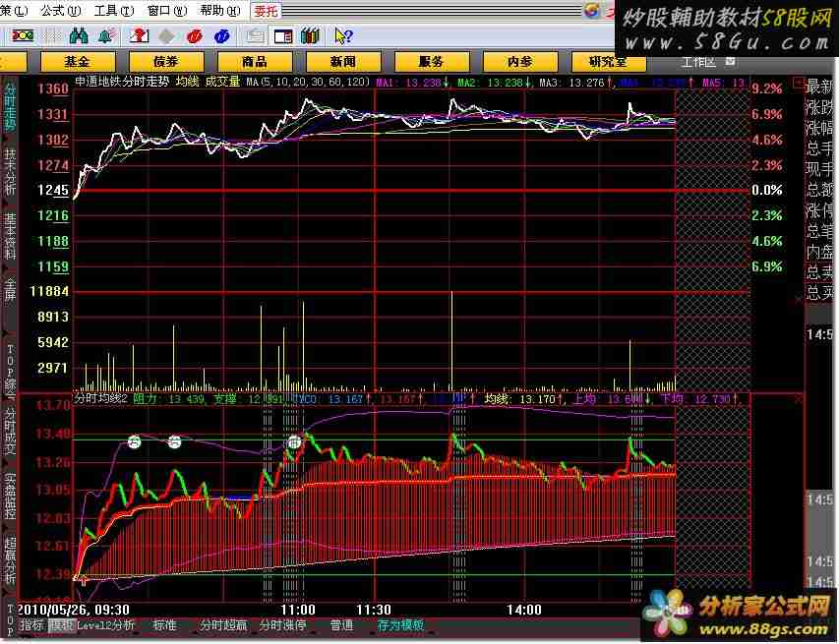The height and width of the screenshot is (644, 839).
Task: Select the 分时超赢 bottom tab
Action: click(x=222, y=625)
